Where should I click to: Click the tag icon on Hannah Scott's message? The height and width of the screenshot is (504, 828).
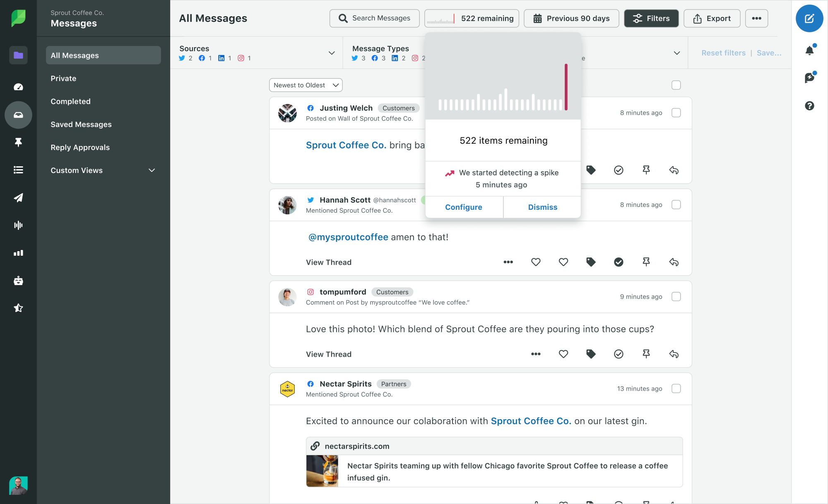coord(592,262)
